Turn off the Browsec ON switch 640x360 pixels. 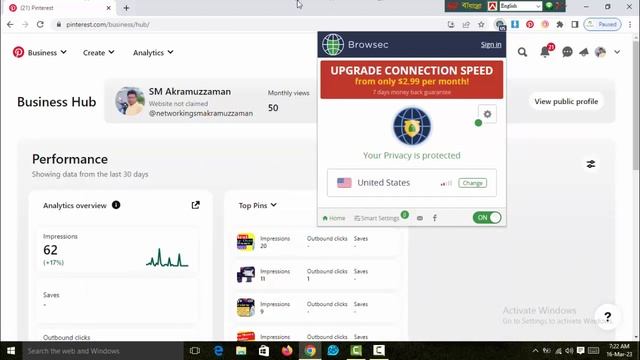pos(487,218)
